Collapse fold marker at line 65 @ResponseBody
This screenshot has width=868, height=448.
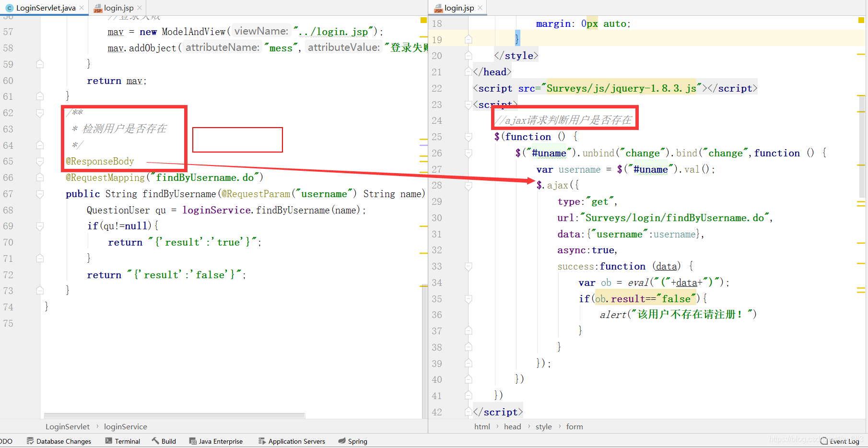[40, 162]
